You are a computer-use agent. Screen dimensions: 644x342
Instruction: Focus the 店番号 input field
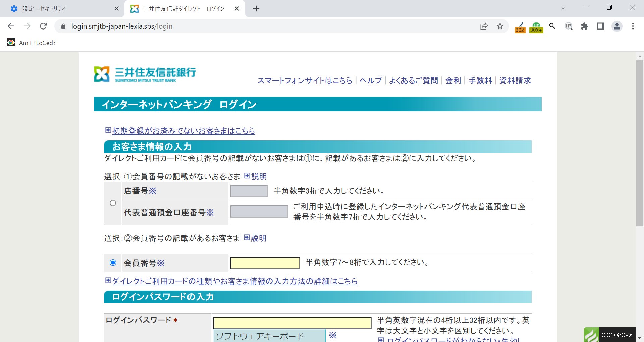click(249, 191)
